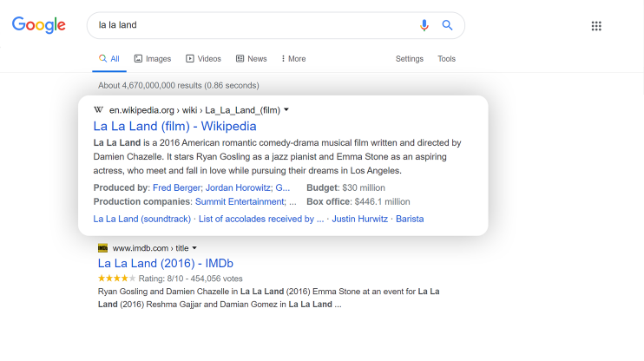
Task: Click the Wikipedia favicon
Action: (98, 109)
